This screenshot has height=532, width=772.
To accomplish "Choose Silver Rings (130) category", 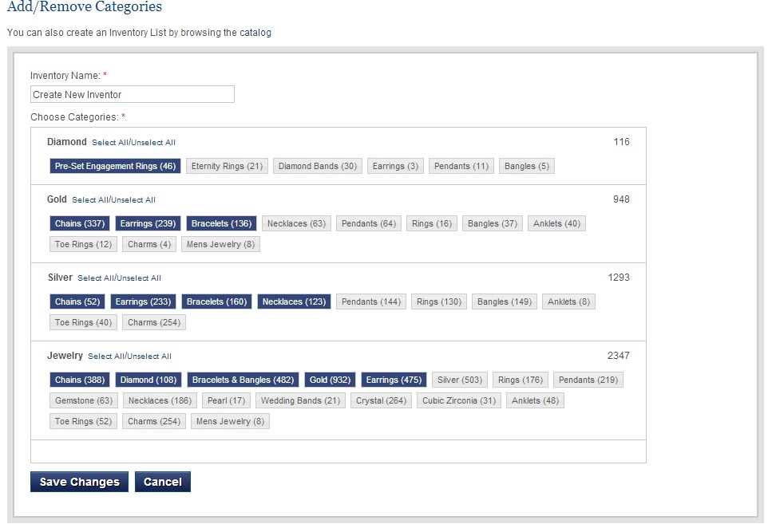I will pyautogui.click(x=439, y=302).
